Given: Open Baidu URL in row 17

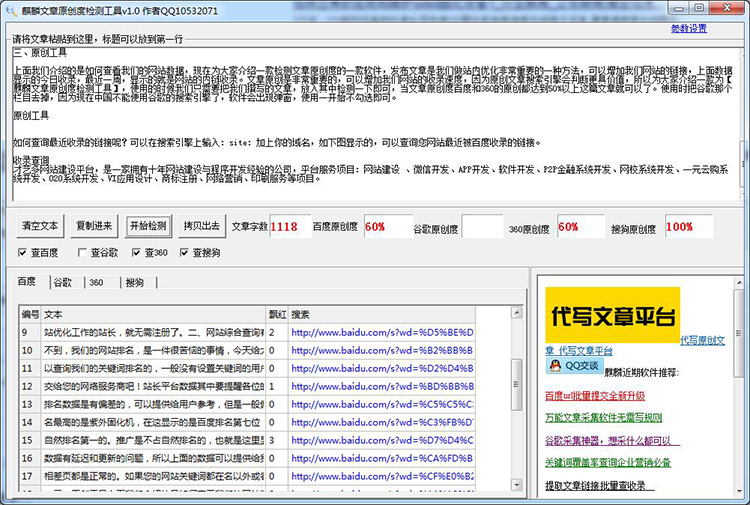Looking at the screenshot, I should point(382,476).
